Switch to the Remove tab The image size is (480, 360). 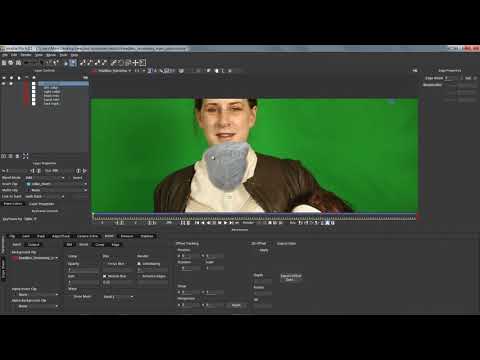[127, 236]
